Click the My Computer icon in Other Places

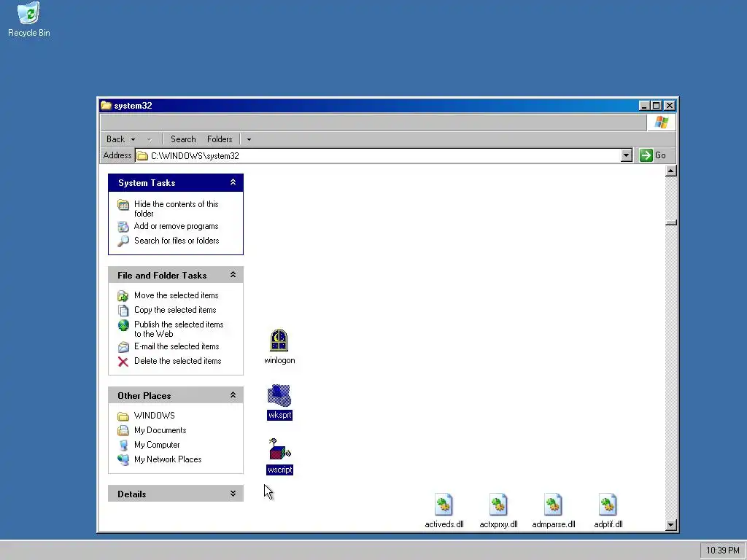pos(123,446)
